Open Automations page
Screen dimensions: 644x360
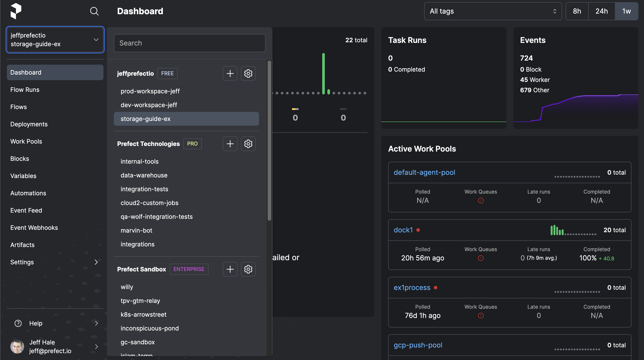click(55, 193)
